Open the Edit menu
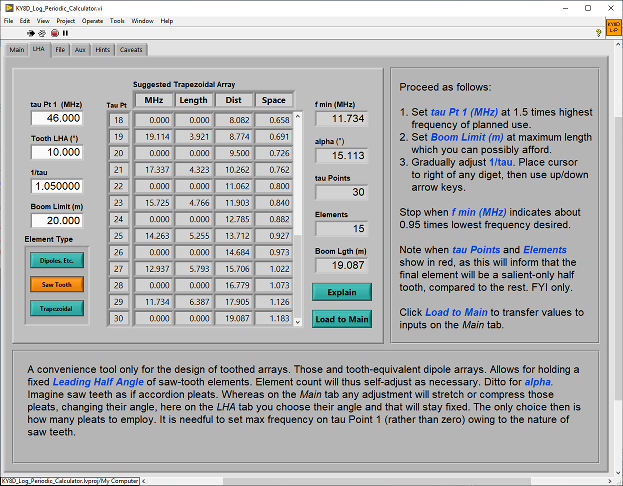This screenshot has width=623, height=486. tap(25, 21)
